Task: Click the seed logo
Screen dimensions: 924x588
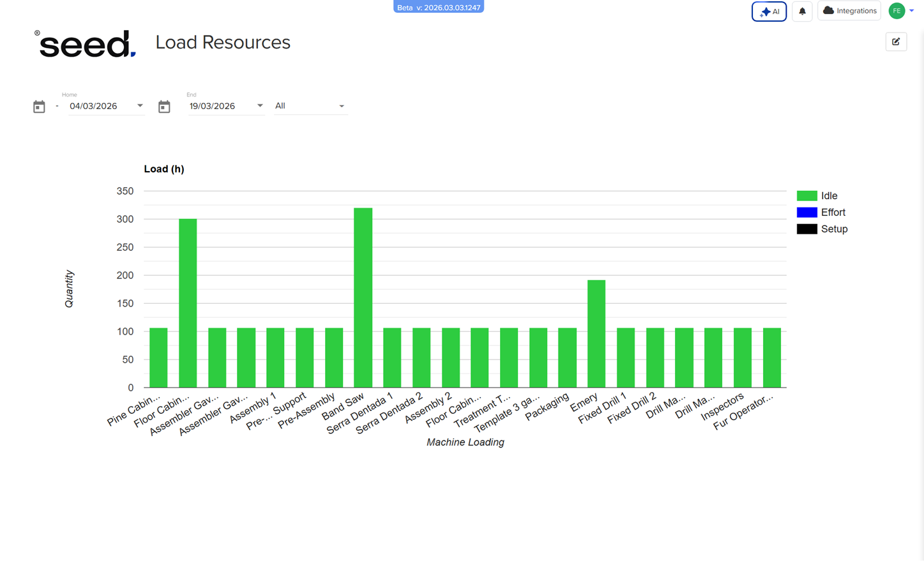Action: [x=86, y=44]
